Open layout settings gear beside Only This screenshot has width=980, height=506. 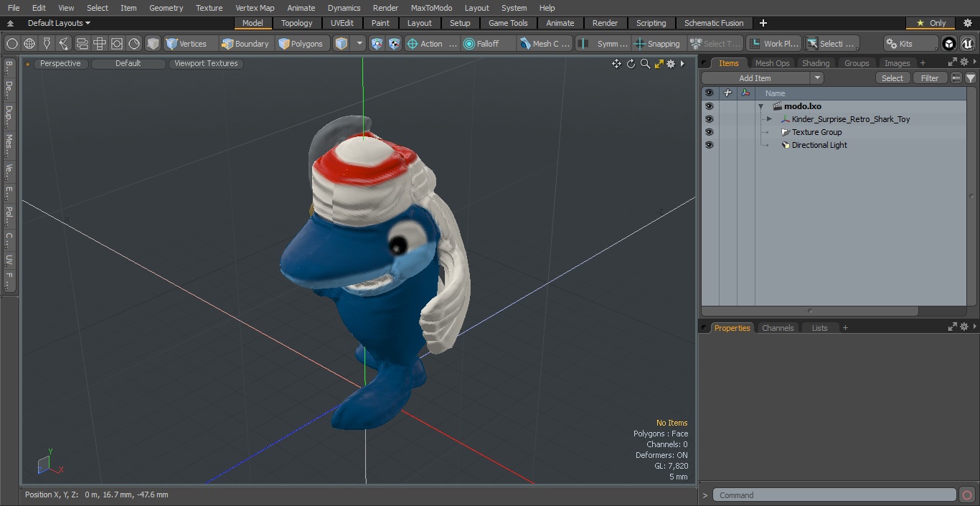coord(967,23)
